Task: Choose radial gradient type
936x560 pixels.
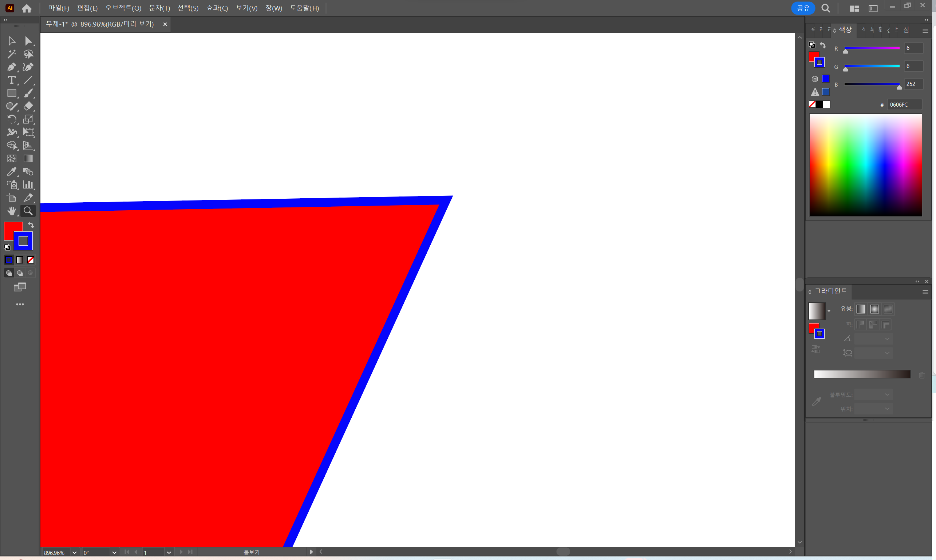Action: pos(874,309)
